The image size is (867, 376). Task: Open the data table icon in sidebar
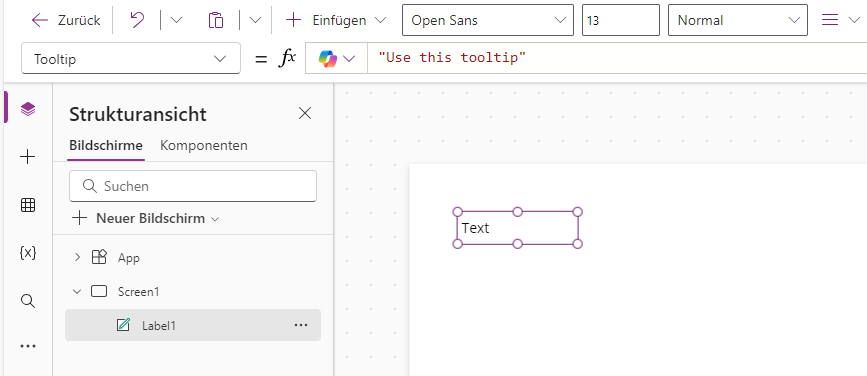click(28, 205)
